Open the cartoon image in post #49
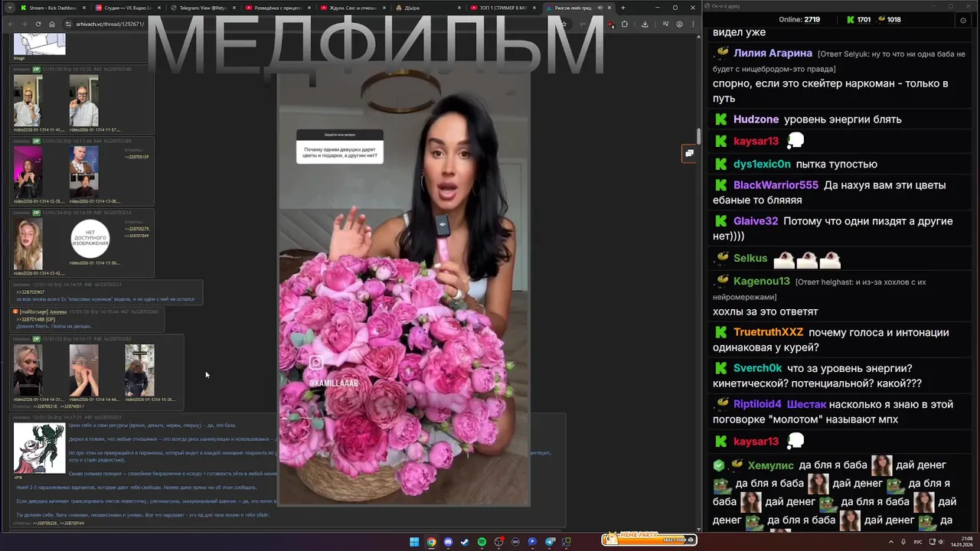The image size is (980, 551). tap(39, 448)
